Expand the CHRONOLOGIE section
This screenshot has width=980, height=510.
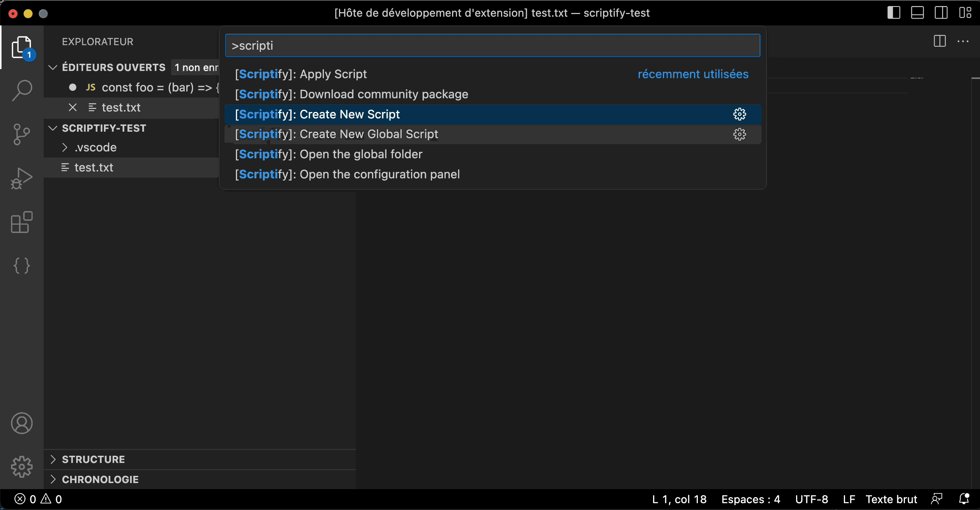[x=100, y=480]
